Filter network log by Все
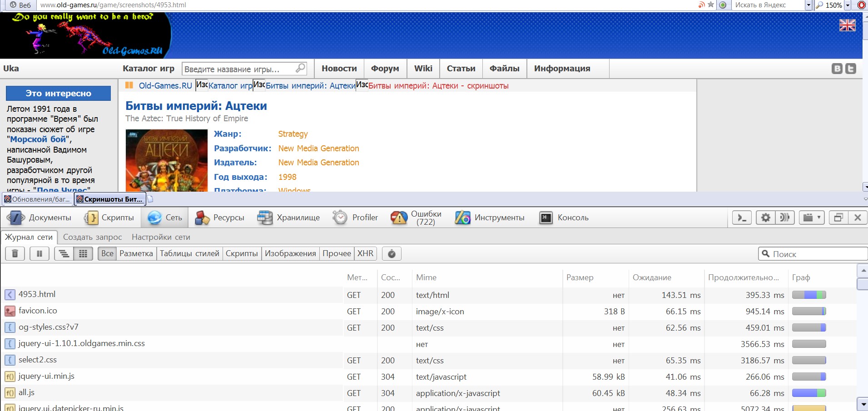The width and height of the screenshot is (868, 411). 108,253
